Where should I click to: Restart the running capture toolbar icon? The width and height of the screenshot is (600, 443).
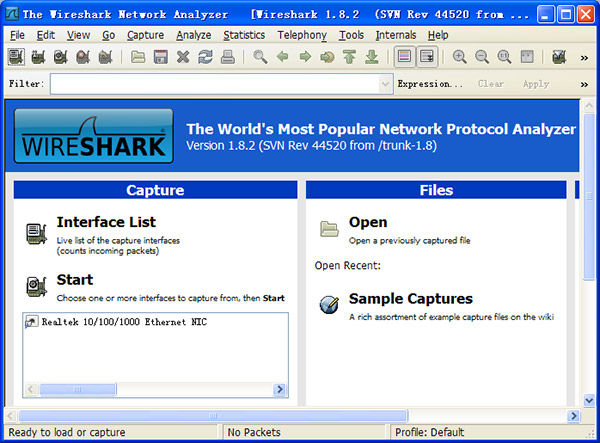(106, 57)
